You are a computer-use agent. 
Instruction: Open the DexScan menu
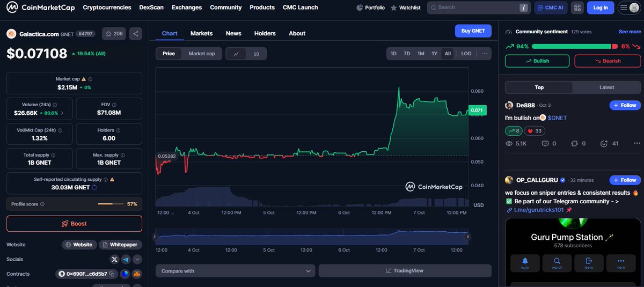tap(151, 8)
